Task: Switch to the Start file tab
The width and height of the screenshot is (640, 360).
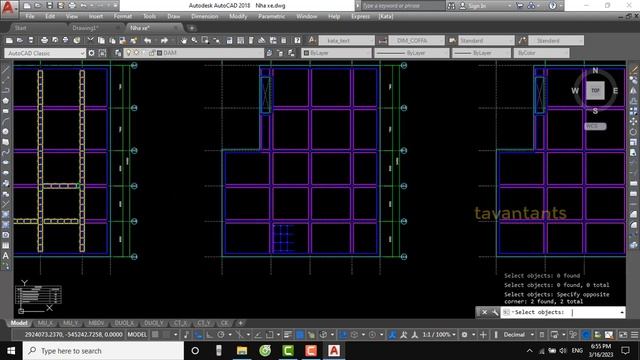Action: [20, 28]
